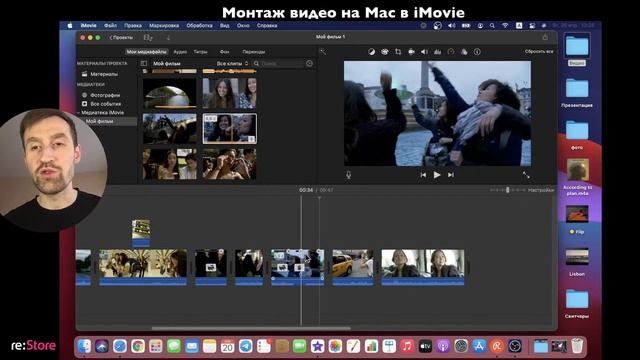The height and width of the screenshot is (360, 640).
Task: Open the Окно menu
Action: (243, 25)
